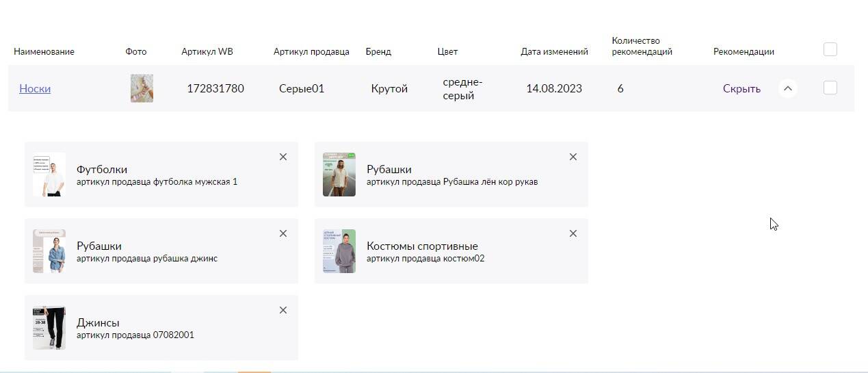
Task: Open the Футболки white t-shirt thumbnail
Action: coord(49,175)
